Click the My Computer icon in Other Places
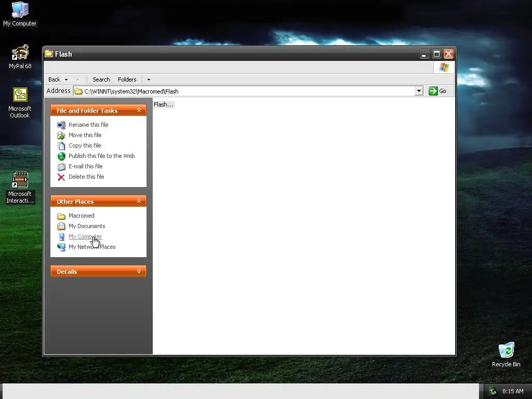The height and width of the screenshot is (399, 532). pyautogui.click(x=61, y=237)
